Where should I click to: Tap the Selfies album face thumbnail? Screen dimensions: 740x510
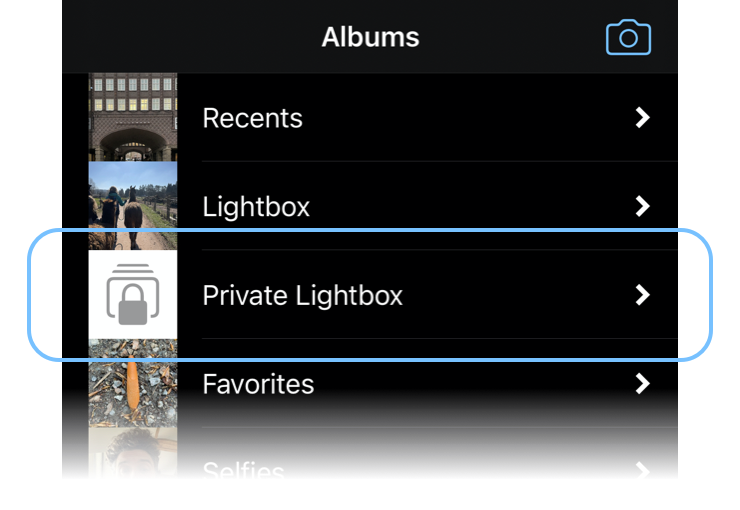point(133,455)
